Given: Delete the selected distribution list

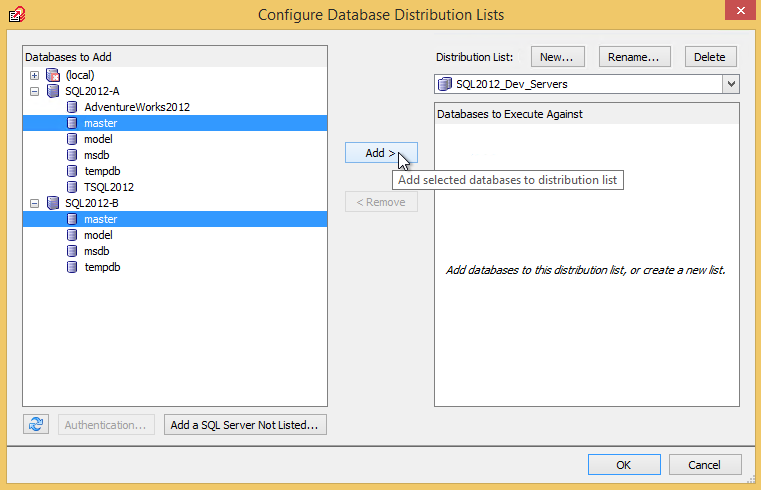Looking at the screenshot, I should [x=710, y=57].
